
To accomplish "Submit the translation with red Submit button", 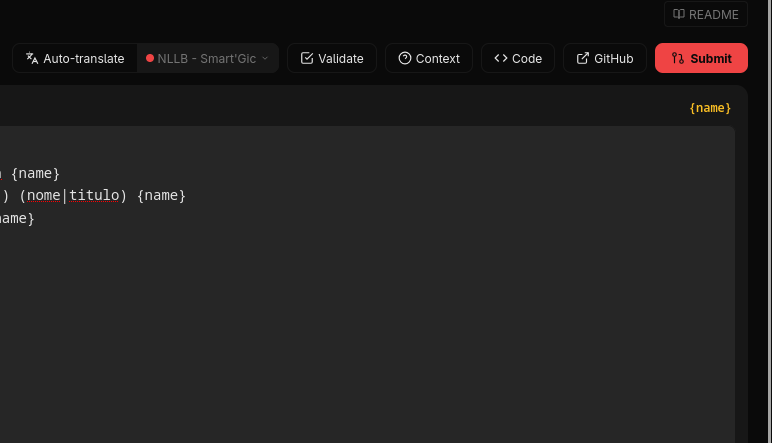I will click(x=701, y=58).
